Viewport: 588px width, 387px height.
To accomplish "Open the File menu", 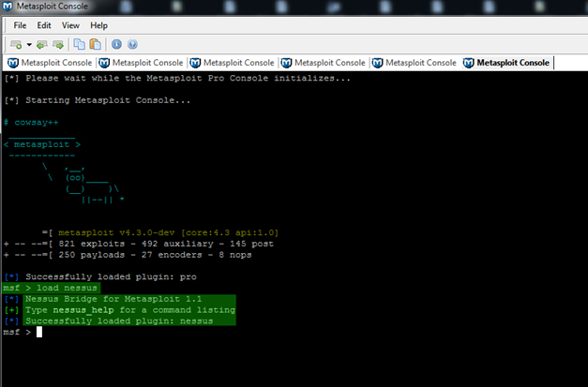I will tap(20, 25).
